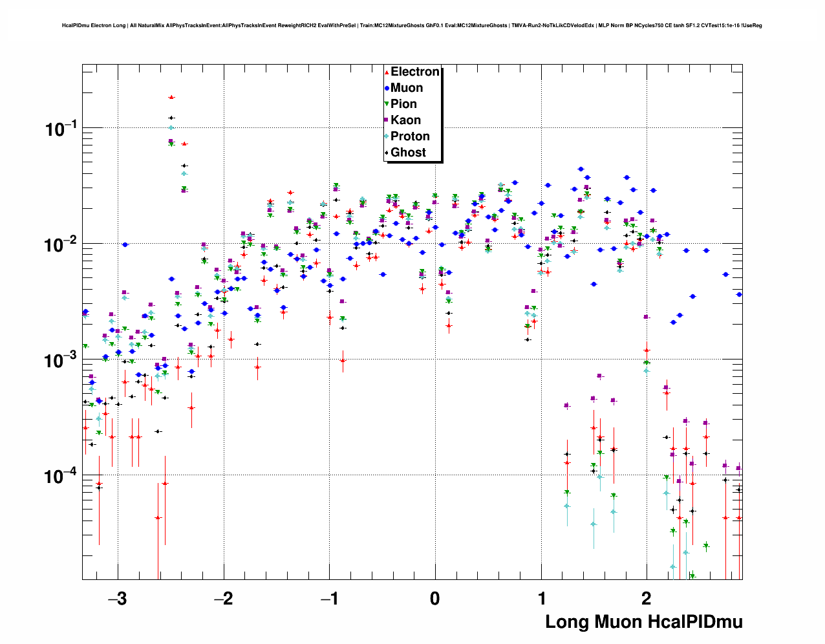Select the Proton legend label text
Viewport: 825px width, 644px height.
pos(410,136)
